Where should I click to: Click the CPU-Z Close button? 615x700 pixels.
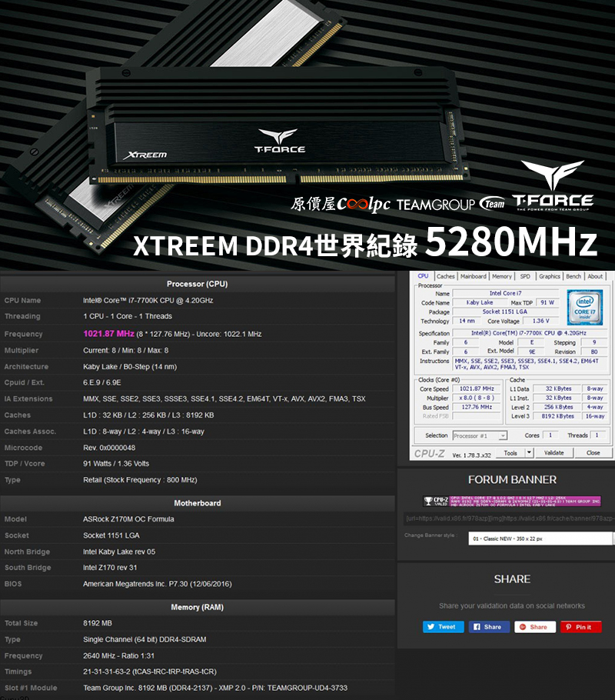click(593, 452)
